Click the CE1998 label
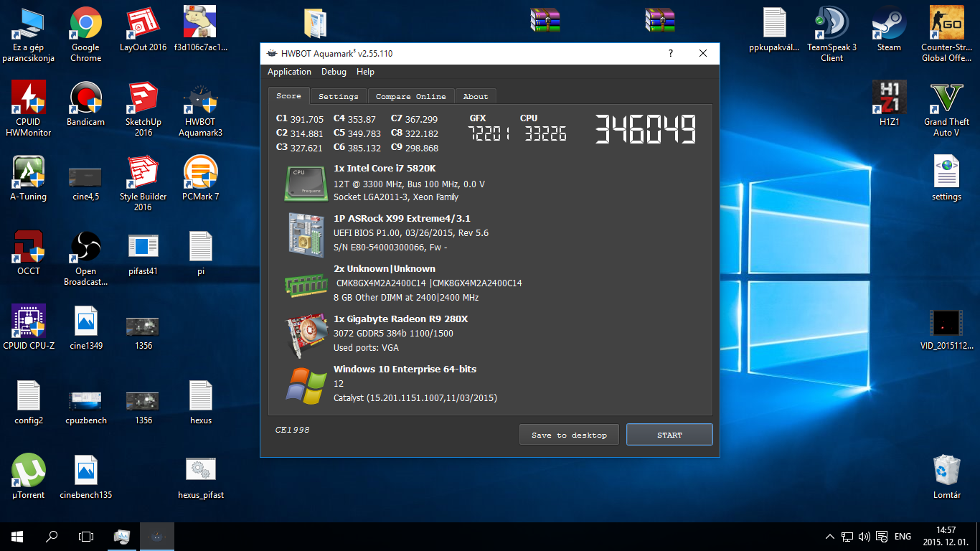Image resolution: width=980 pixels, height=551 pixels. [x=293, y=430]
